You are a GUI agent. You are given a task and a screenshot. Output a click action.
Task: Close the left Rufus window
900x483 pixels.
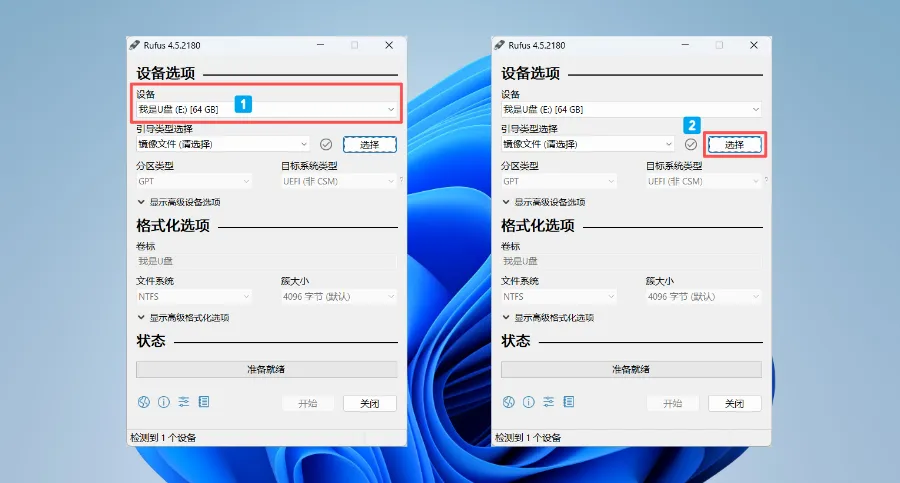(x=389, y=45)
